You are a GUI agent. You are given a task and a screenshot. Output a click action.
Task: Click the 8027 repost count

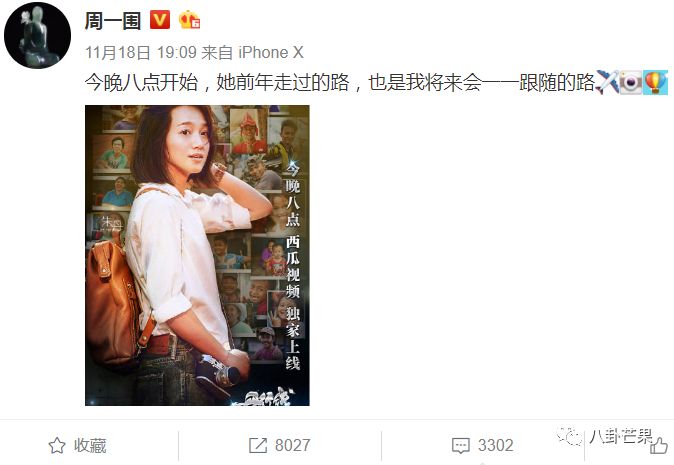292,446
